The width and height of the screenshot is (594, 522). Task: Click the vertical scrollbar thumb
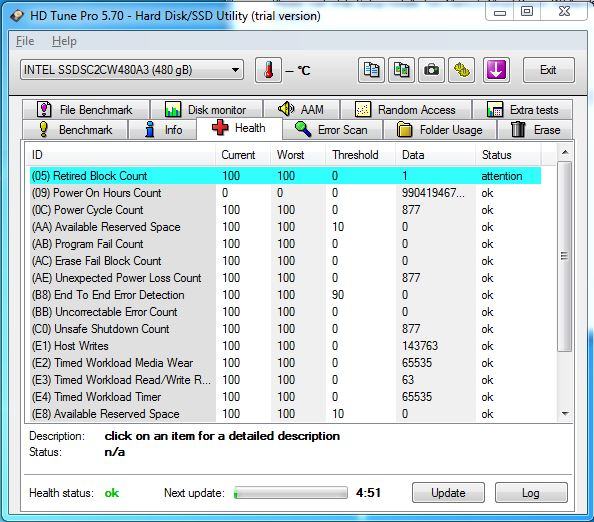coord(565,256)
